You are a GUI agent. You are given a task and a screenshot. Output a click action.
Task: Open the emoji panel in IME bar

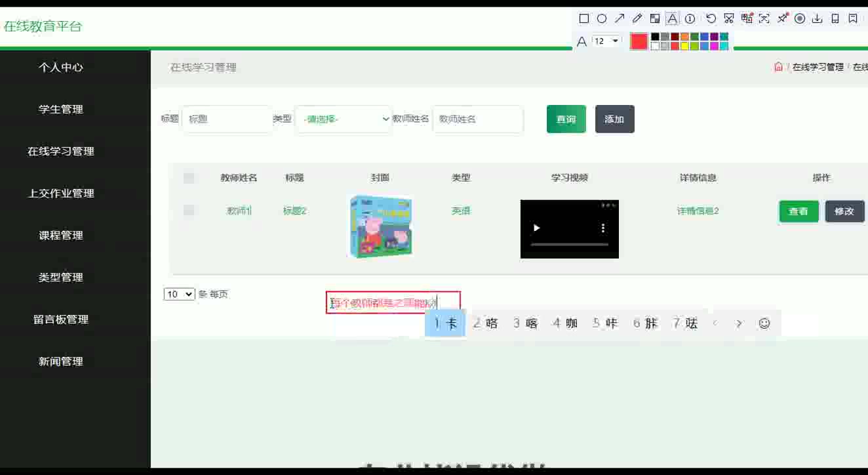(x=764, y=323)
